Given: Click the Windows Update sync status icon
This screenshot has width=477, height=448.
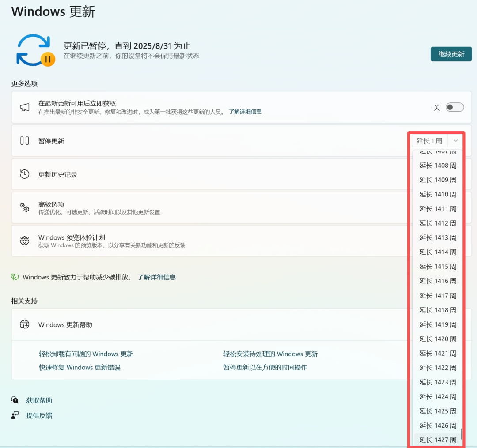Looking at the screenshot, I should (36, 50).
